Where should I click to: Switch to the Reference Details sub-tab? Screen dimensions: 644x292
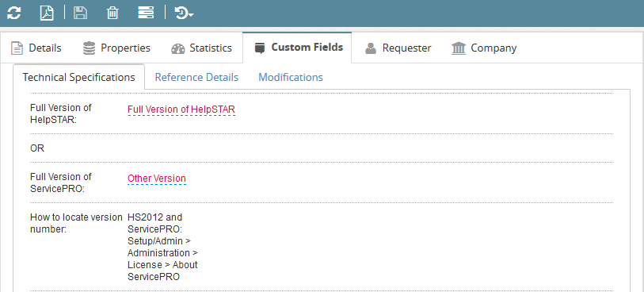pyautogui.click(x=196, y=77)
